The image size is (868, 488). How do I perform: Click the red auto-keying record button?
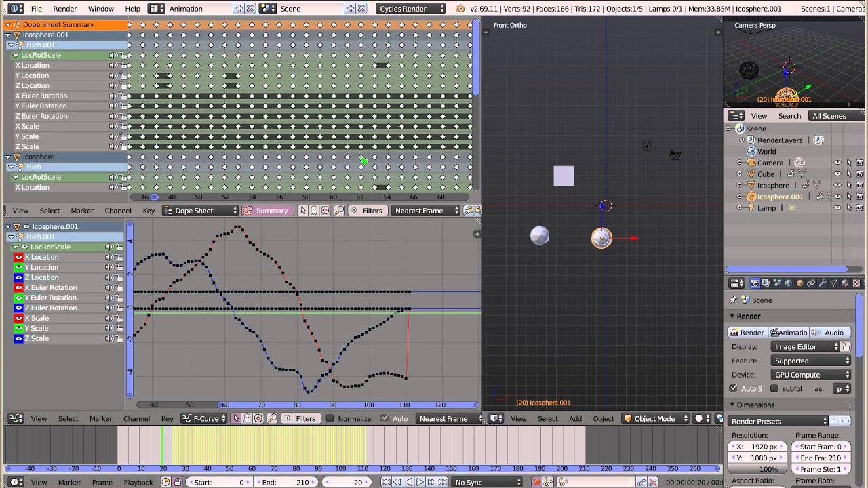tap(536, 482)
